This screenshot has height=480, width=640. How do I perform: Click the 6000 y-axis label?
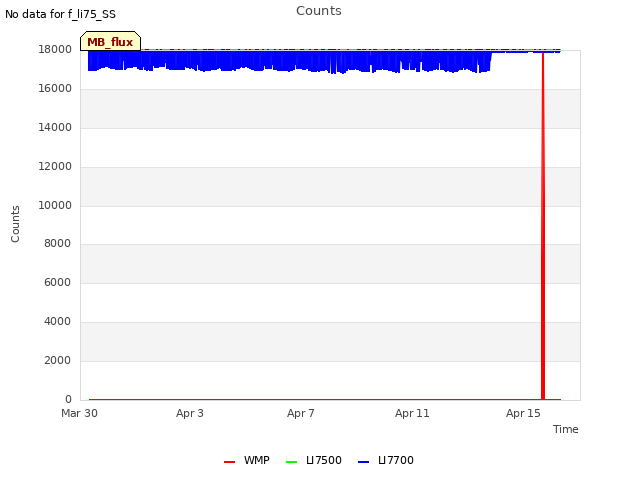pos(58,282)
